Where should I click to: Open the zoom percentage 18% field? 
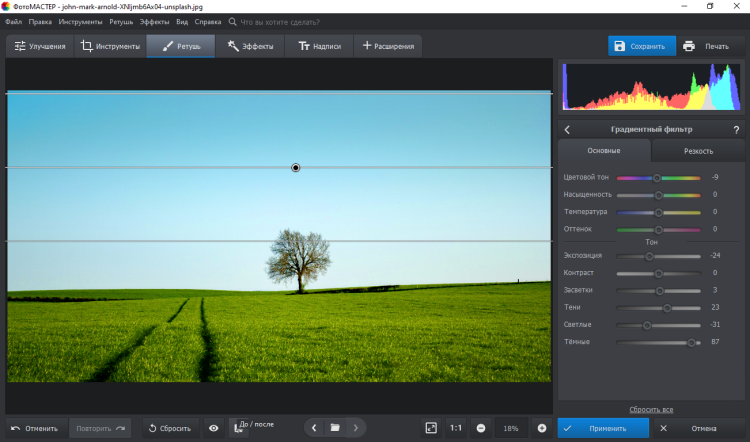511,428
